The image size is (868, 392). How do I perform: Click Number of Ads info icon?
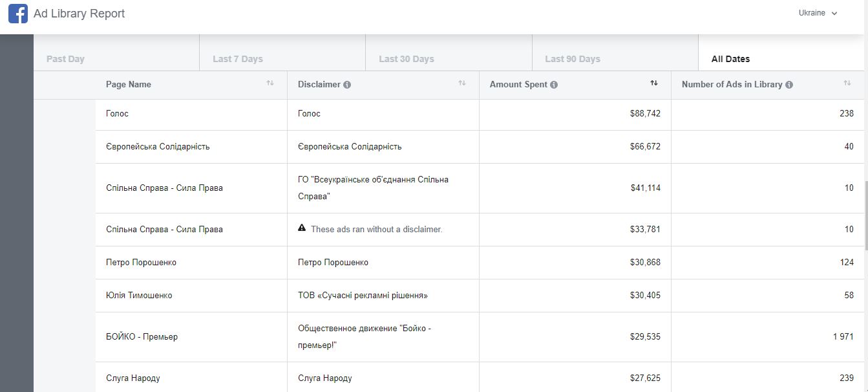pos(789,85)
